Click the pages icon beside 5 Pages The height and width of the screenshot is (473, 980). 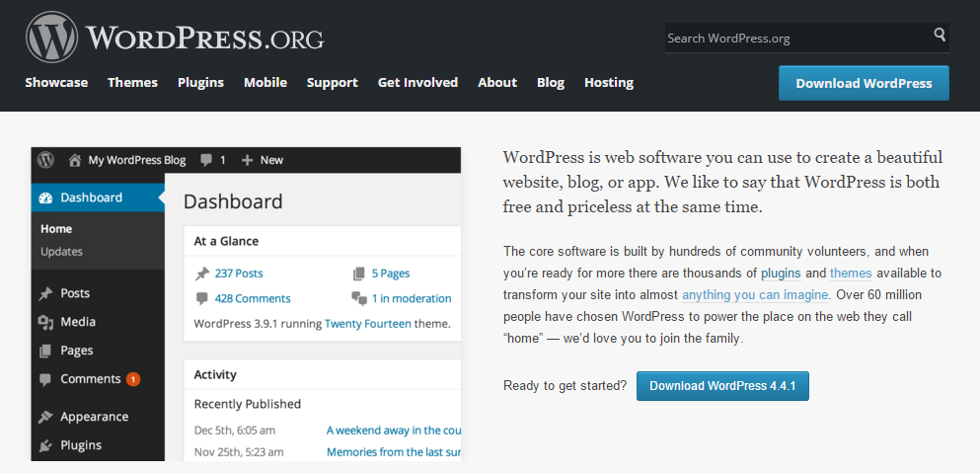coord(359,274)
